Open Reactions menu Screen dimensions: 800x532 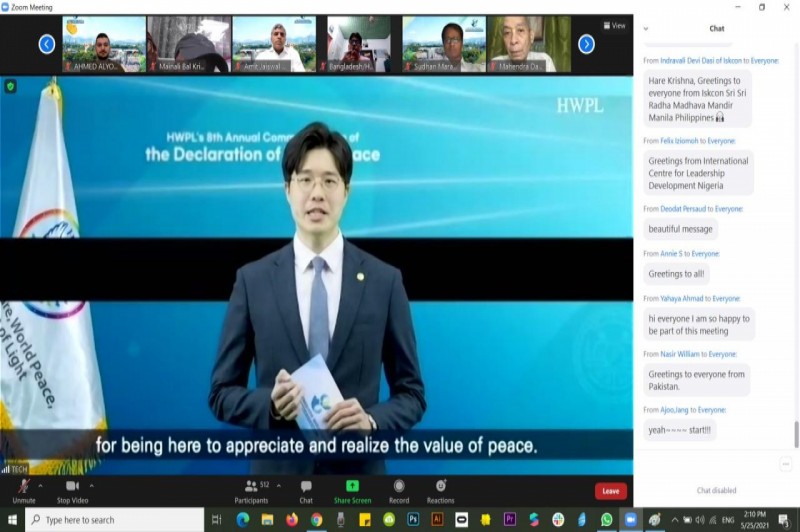coord(440,488)
